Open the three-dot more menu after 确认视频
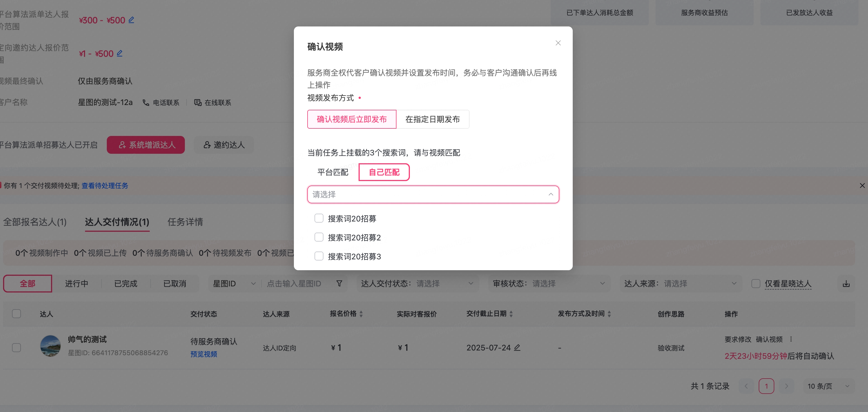Screen dimensions: 868x412 791,339
